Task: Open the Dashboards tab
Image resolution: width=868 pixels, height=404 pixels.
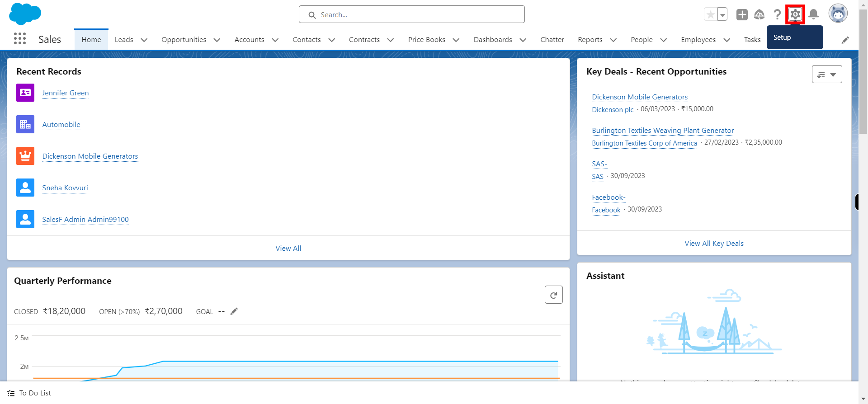Action: pos(493,40)
